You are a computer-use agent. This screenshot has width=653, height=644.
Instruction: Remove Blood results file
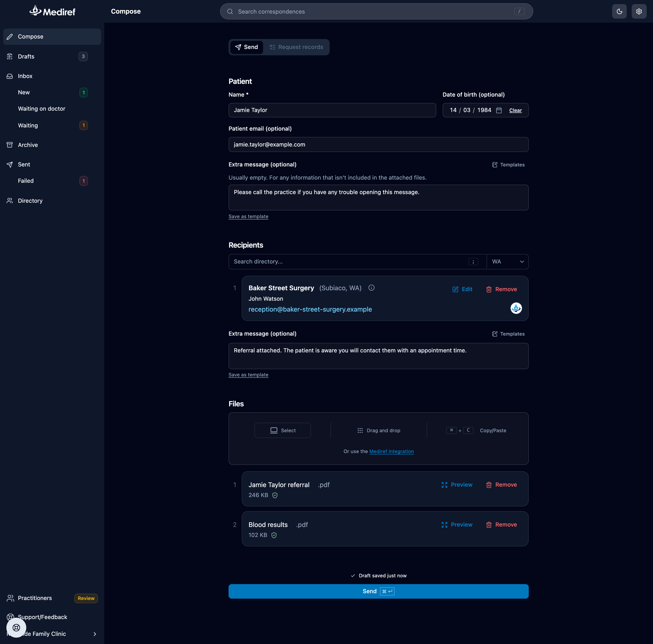501,525
